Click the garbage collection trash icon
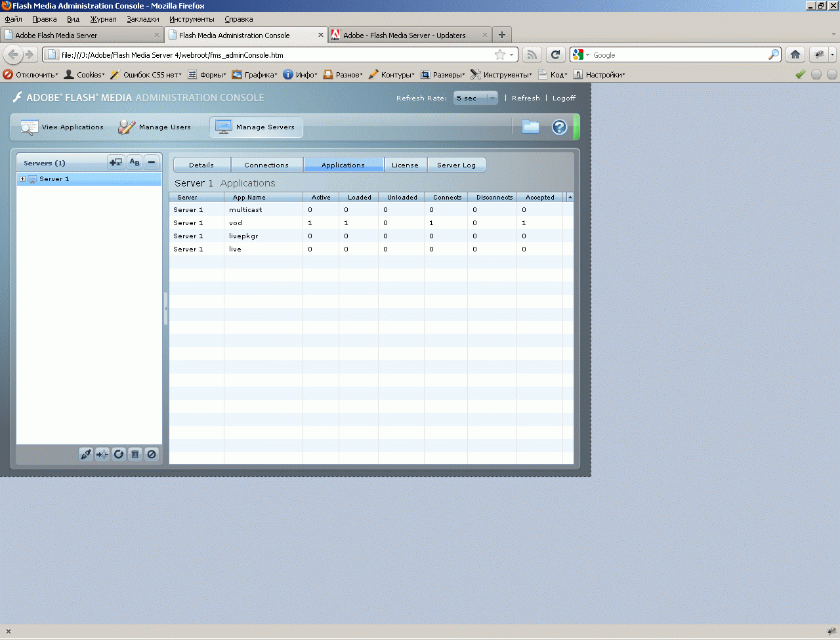Image resolution: width=840 pixels, height=640 pixels. 135,454
